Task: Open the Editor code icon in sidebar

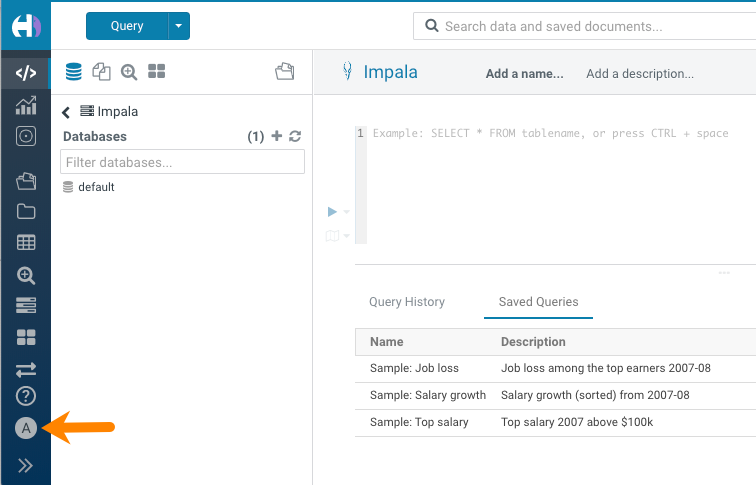Action: 26,72
